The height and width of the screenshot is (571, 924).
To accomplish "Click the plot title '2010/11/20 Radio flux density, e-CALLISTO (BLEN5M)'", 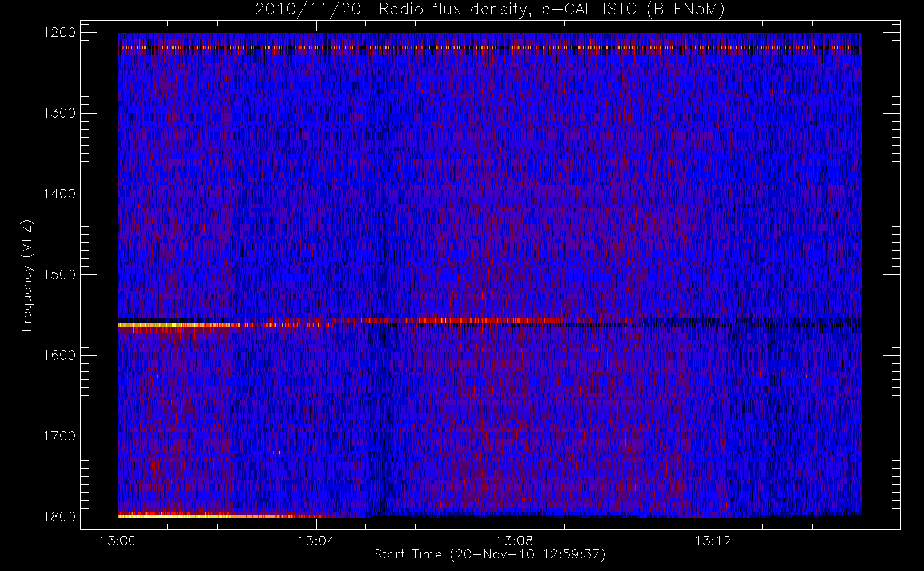I will coord(490,10).
